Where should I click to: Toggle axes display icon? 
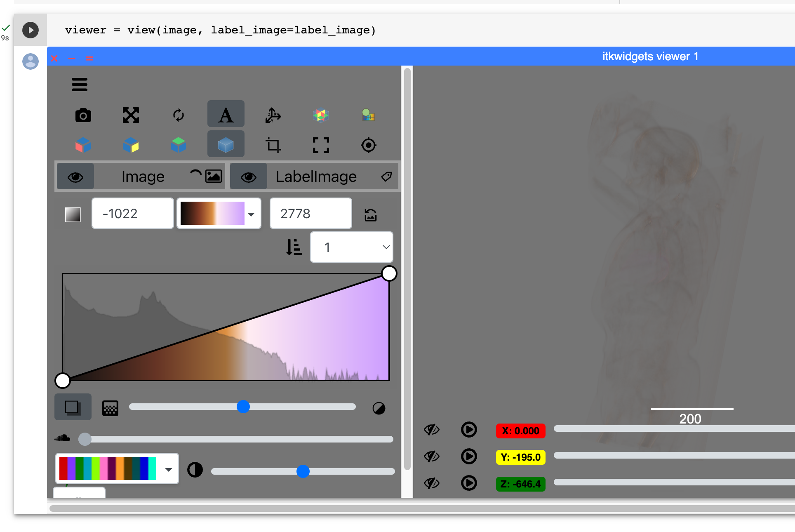tap(273, 115)
